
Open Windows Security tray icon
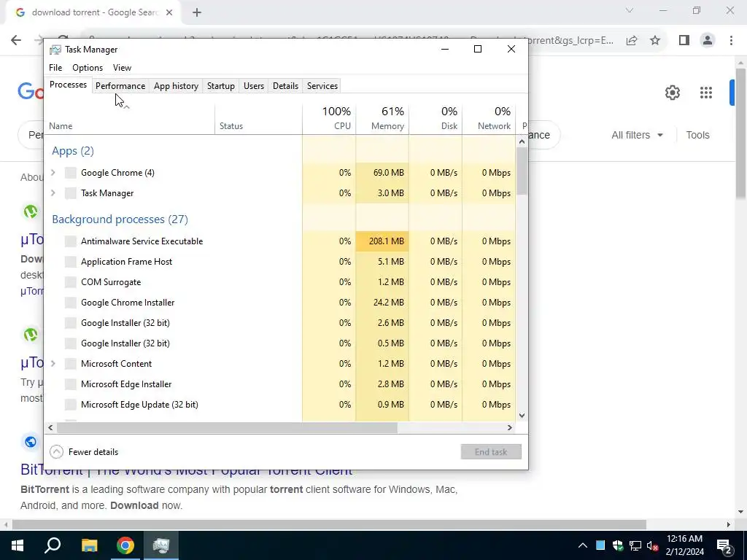[618, 545]
